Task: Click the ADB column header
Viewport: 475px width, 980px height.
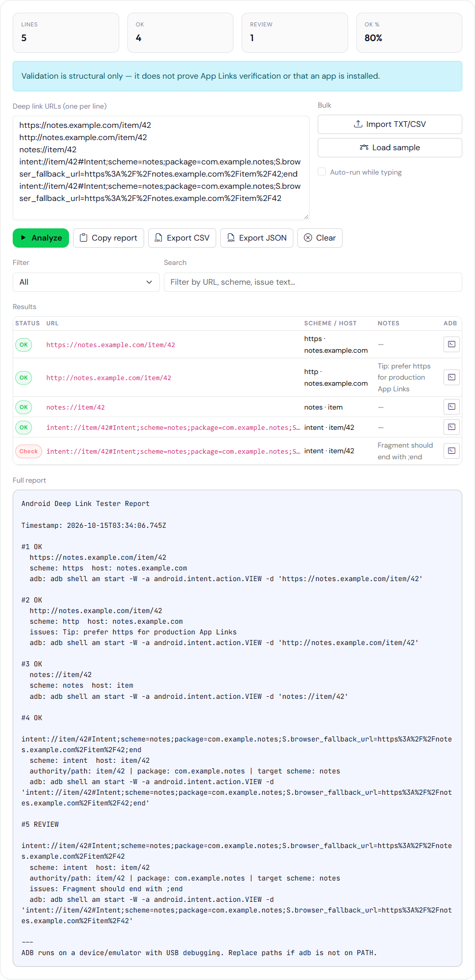Action: 450,323
